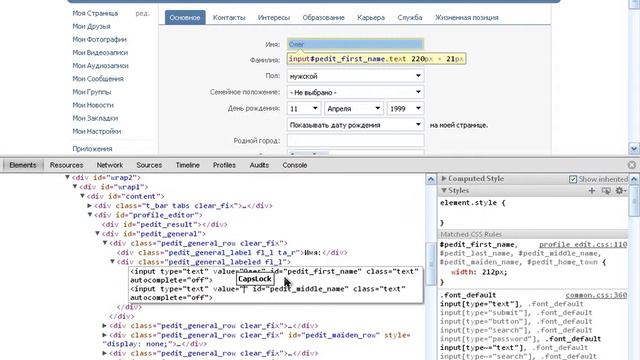
Task: Switch to the Elements tab
Action: pyautogui.click(x=23, y=165)
